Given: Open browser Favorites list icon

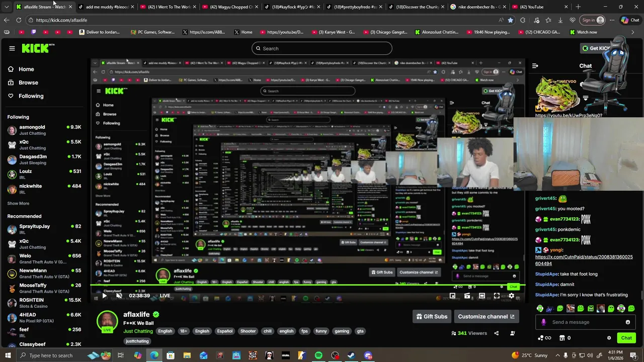Looking at the screenshot, I should coord(548,20).
